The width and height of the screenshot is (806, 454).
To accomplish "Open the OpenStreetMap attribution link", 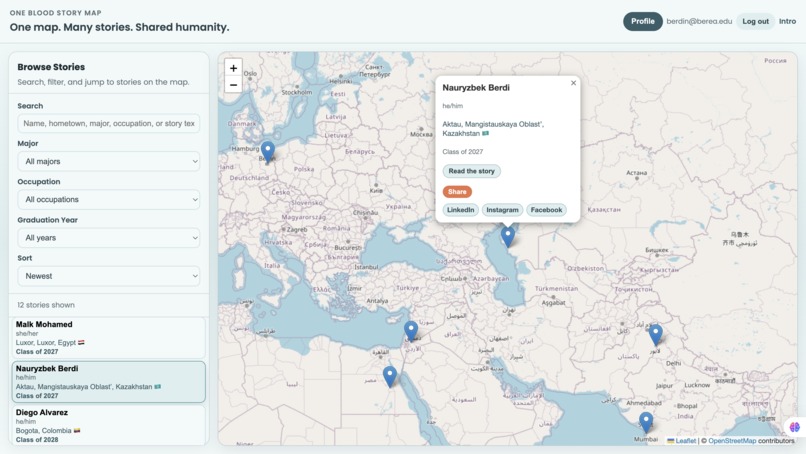I will 732,441.
